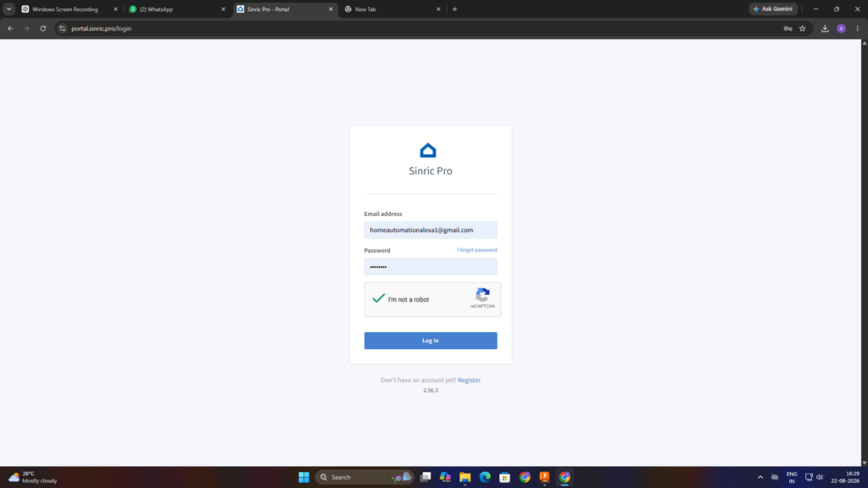Image resolution: width=868 pixels, height=488 pixels.
Task: Open the orange F app on taskbar
Action: (x=545, y=477)
